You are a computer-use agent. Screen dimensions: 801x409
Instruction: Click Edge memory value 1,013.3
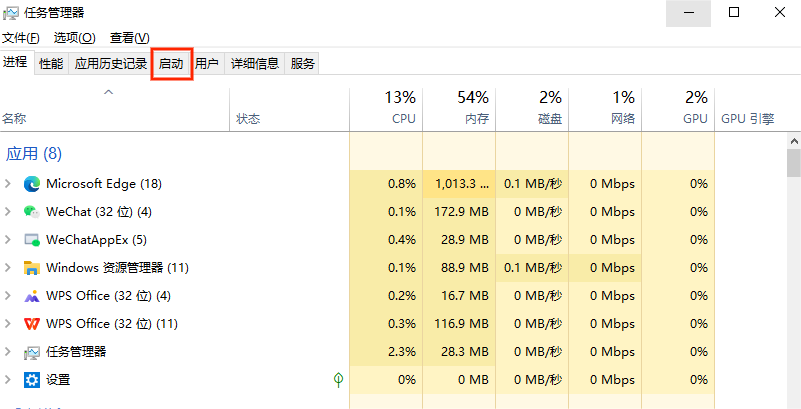pos(462,184)
